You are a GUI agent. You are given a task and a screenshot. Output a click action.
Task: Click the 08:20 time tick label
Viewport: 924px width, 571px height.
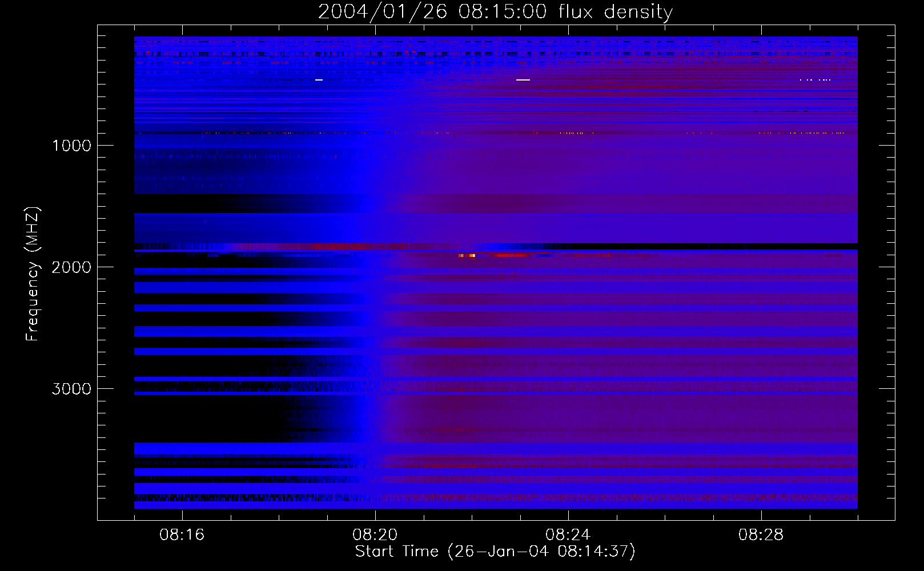[x=375, y=535]
